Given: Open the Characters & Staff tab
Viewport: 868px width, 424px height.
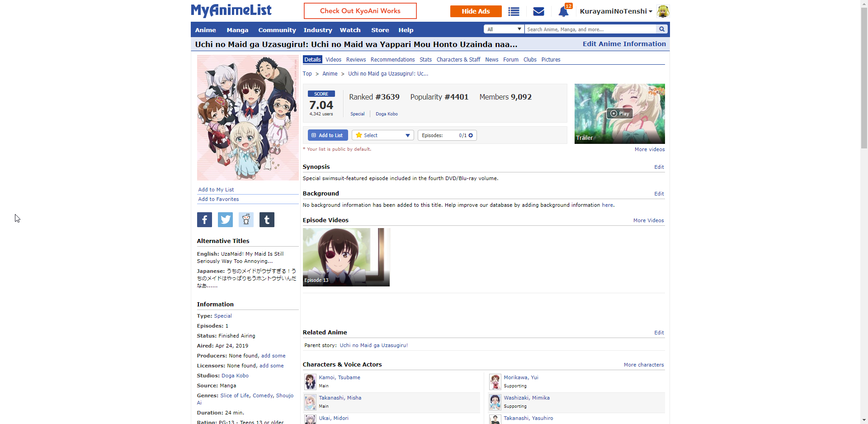Looking at the screenshot, I should coord(458,60).
